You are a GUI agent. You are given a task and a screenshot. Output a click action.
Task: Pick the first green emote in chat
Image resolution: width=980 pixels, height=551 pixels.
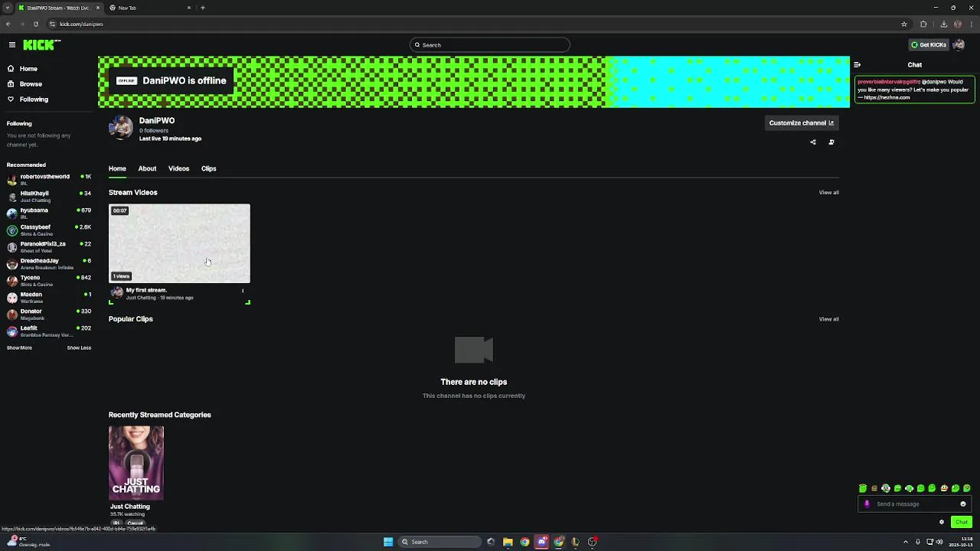point(863,489)
